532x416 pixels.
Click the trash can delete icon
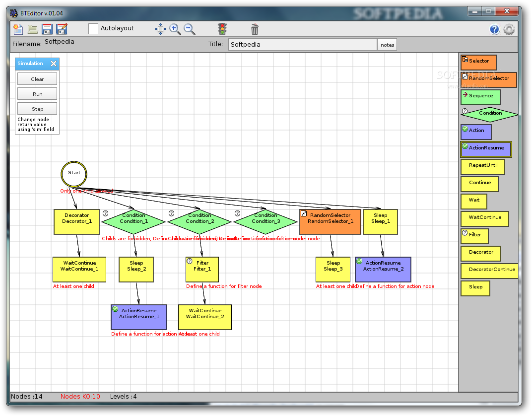click(255, 29)
